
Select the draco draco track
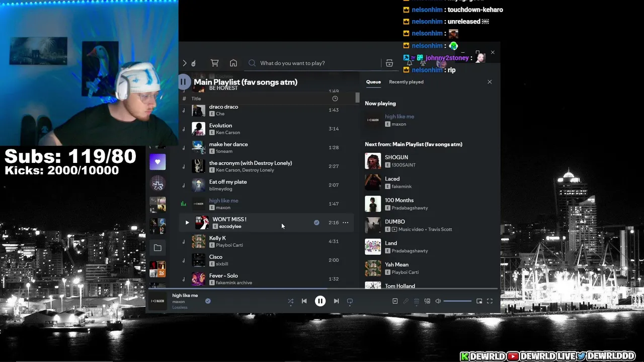tap(267, 110)
